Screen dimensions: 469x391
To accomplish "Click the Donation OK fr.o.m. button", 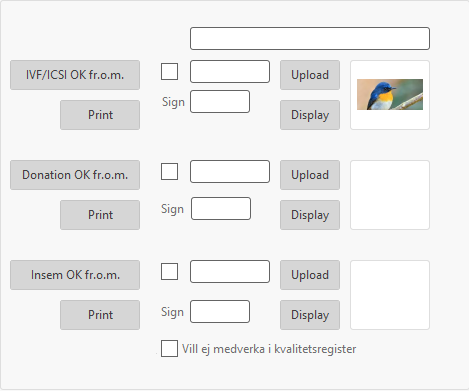I will click(x=75, y=175).
